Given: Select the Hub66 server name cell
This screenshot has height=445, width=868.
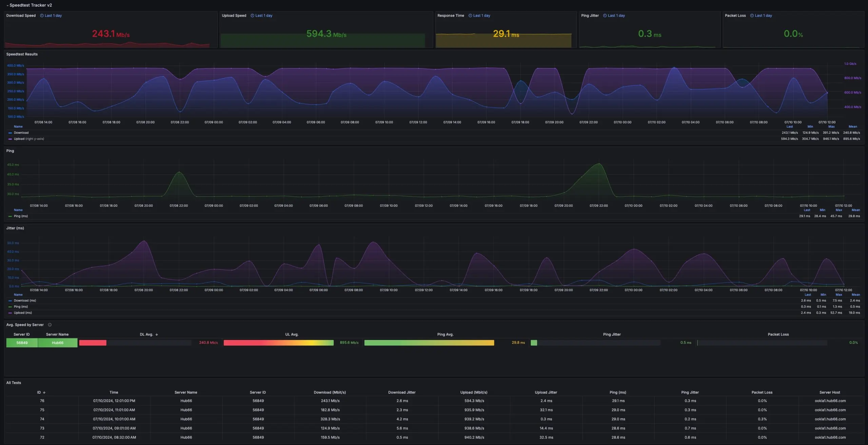Looking at the screenshot, I should click(x=57, y=342).
